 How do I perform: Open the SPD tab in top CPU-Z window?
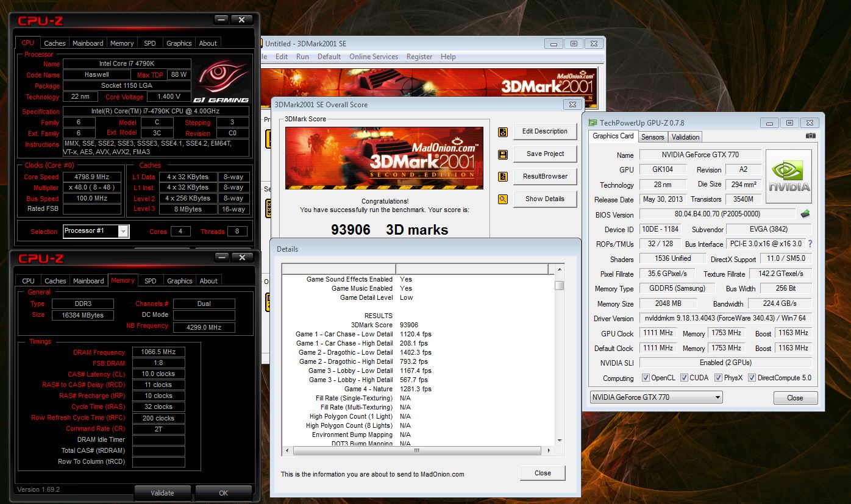coord(150,43)
